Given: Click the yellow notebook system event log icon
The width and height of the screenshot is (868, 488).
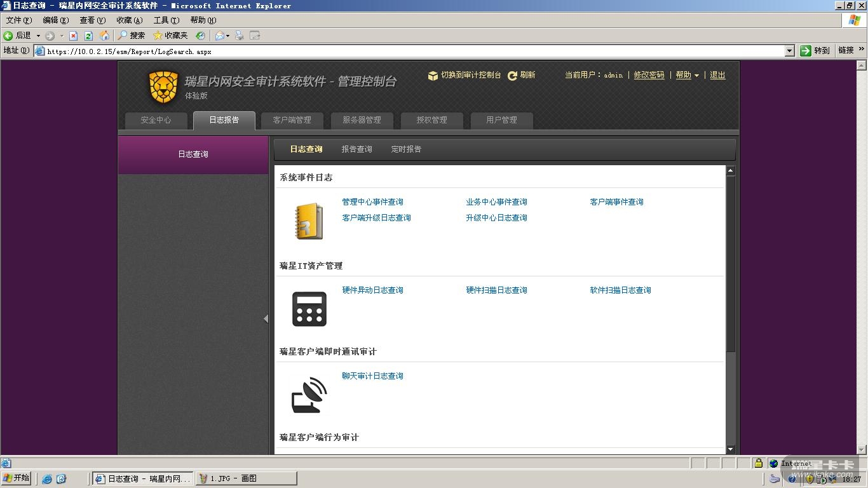Looking at the screenshot, I should coord(309,221).
